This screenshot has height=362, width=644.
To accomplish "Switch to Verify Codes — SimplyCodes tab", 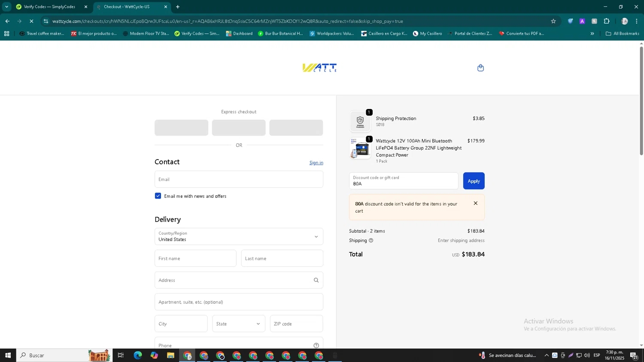I will [x=51, y=7].
